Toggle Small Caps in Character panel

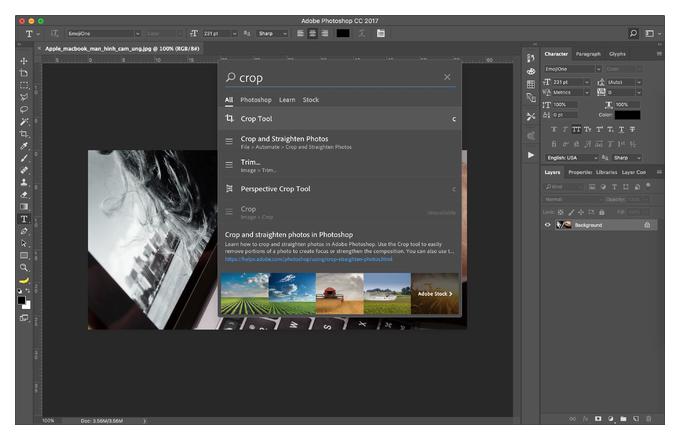click(x=587, y=129)
